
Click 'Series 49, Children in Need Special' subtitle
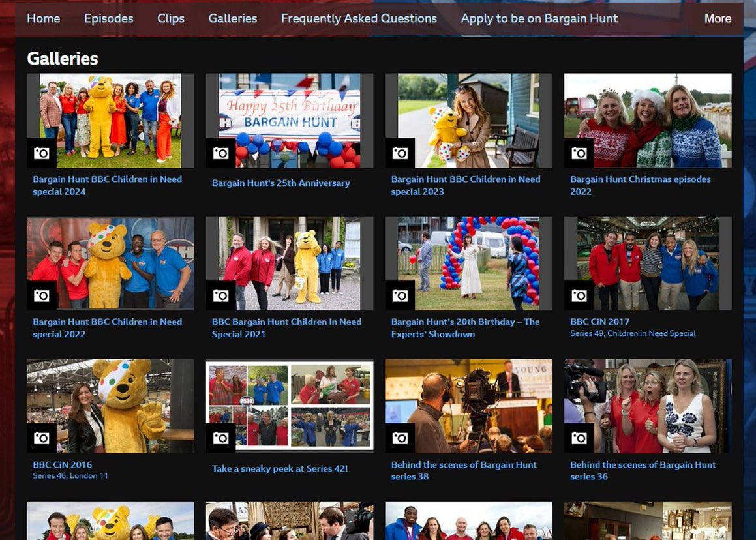(x=633, y=333)
